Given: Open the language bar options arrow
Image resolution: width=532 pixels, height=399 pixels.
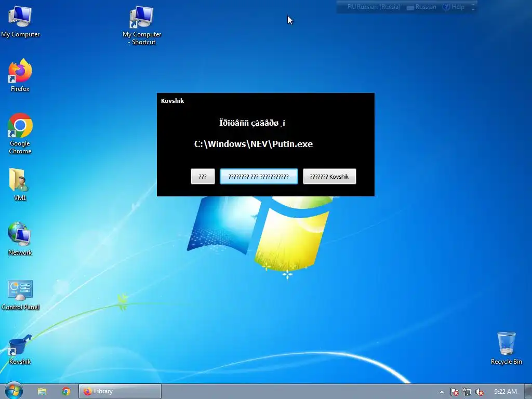Looking at the screenshot, I should 473,7.
